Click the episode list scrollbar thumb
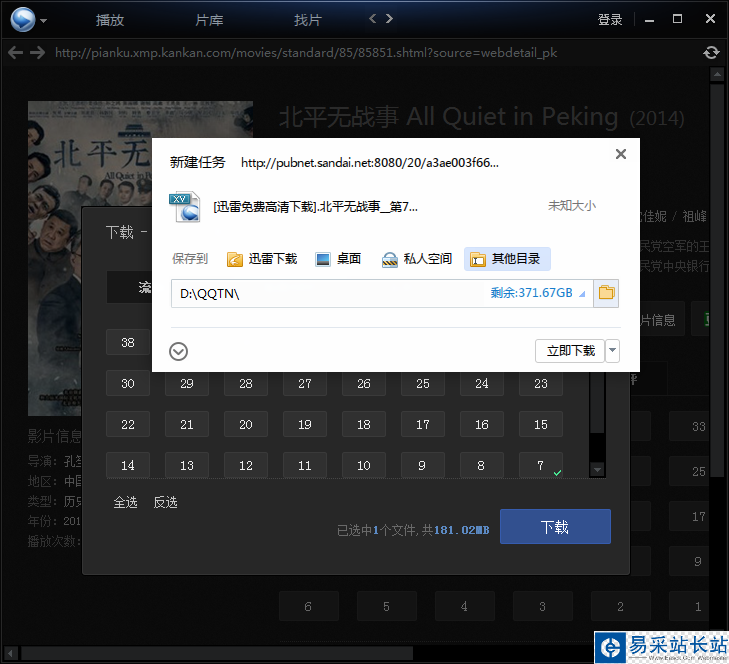729x664 pixels. point(597,402)
